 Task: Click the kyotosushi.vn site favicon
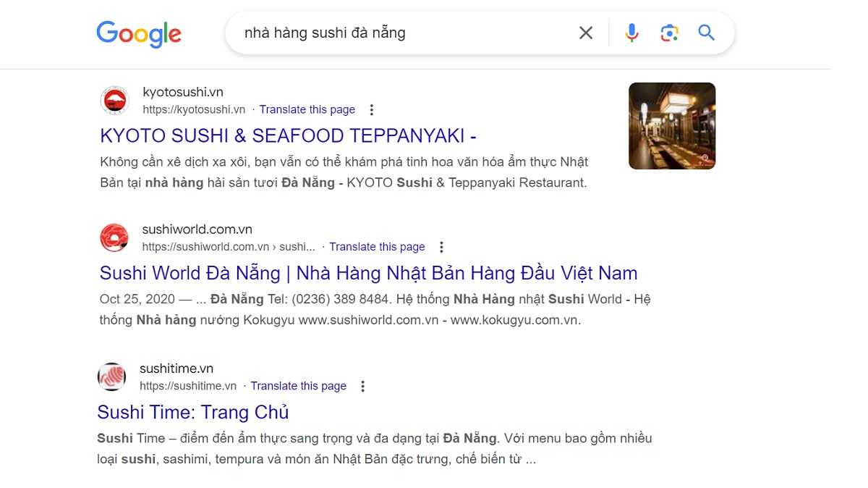[x=114, y=101]
